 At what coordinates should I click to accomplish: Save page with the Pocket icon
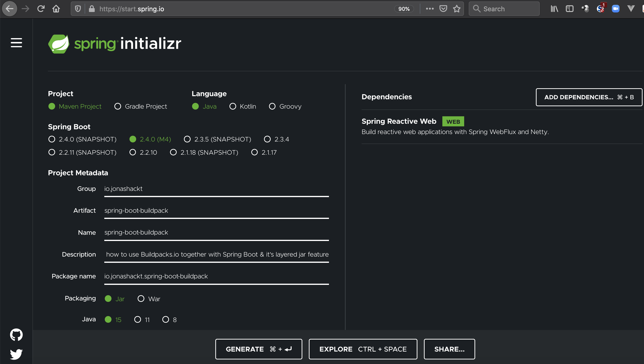[443, 9]
